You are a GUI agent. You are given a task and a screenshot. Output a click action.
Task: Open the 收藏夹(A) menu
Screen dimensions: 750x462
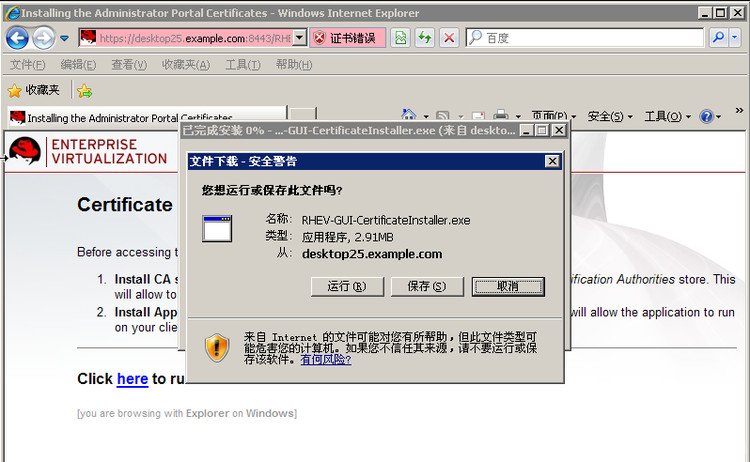pos(186,65)
